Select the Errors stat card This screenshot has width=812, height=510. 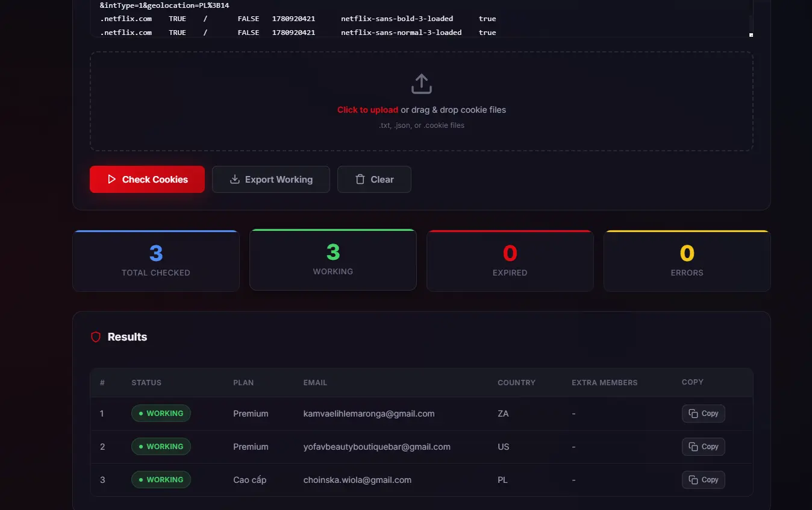[687, 261]
